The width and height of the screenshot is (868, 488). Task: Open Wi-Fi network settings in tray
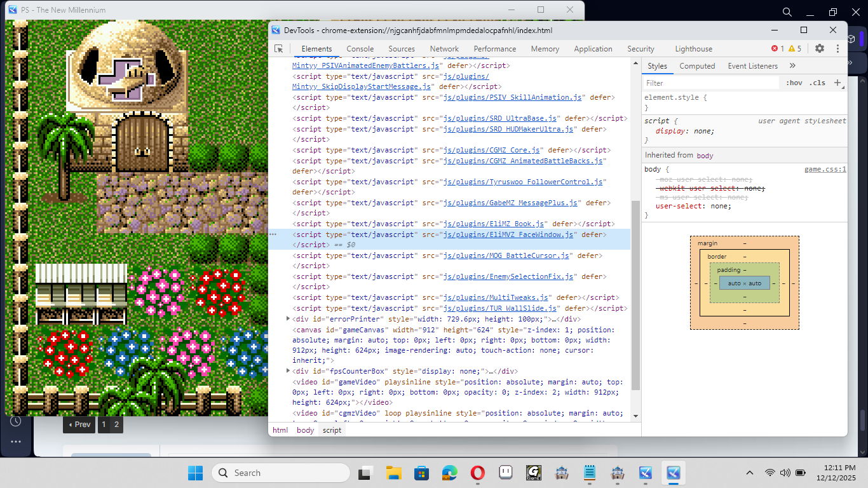[x=770, y=473]
